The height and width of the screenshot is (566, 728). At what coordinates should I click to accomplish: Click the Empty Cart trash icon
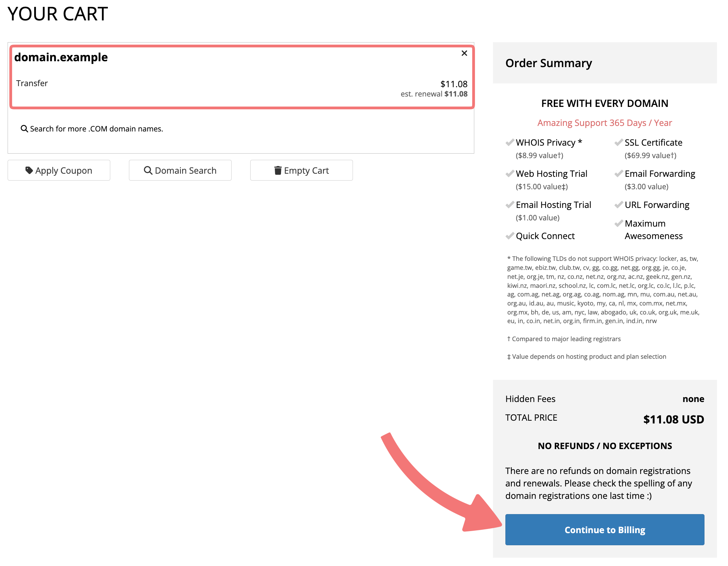[x=278, y=170]
